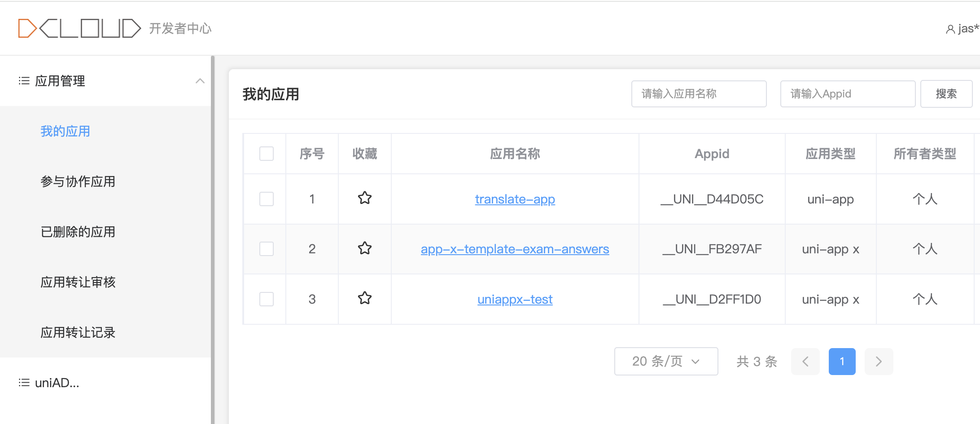Focus the 请输入Appid input field

pos(848,94)
